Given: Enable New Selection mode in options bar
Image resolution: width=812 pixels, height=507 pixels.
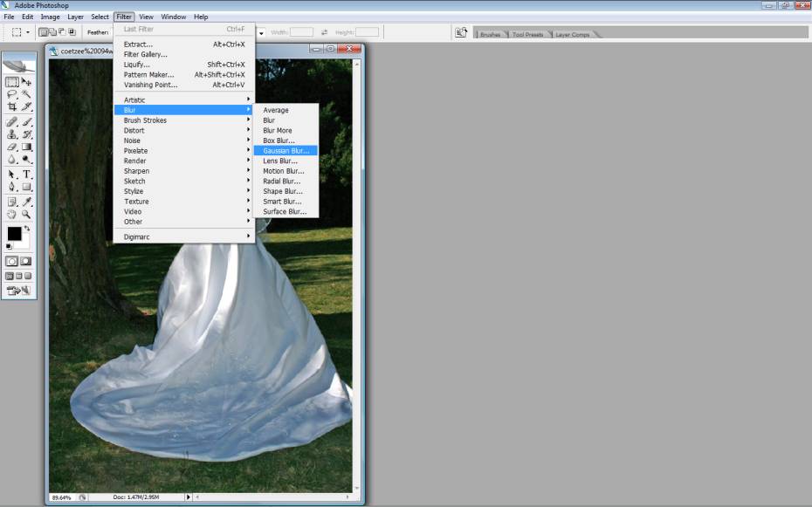Looking at the screenshot, I should 44,32.
